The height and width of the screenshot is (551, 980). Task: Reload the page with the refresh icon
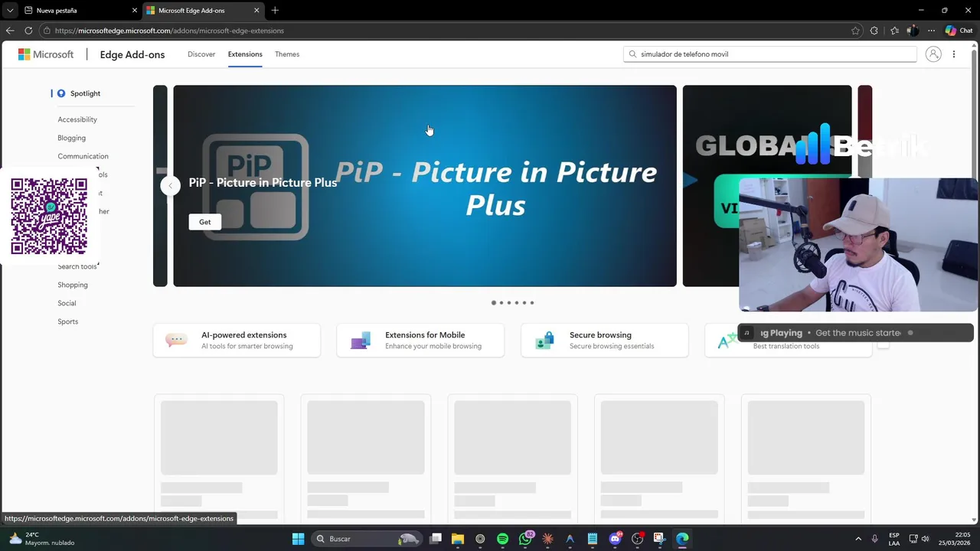28,31
